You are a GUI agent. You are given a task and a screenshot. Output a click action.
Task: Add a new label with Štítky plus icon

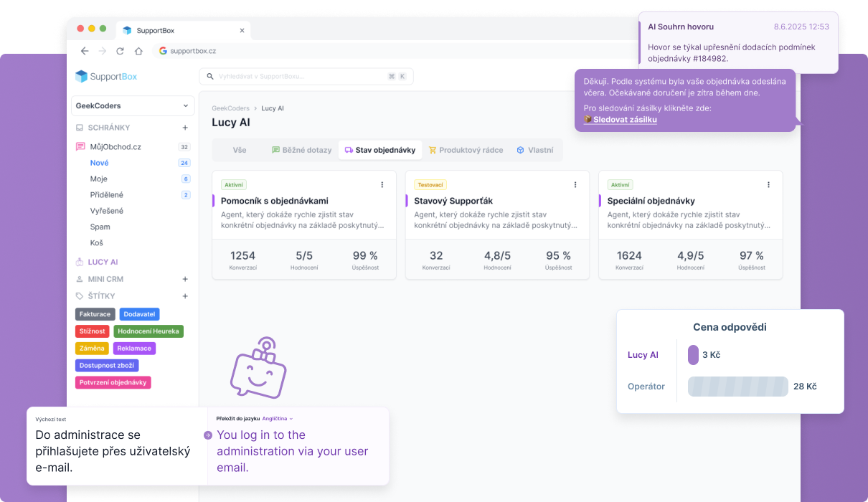[x=185, y=296]
